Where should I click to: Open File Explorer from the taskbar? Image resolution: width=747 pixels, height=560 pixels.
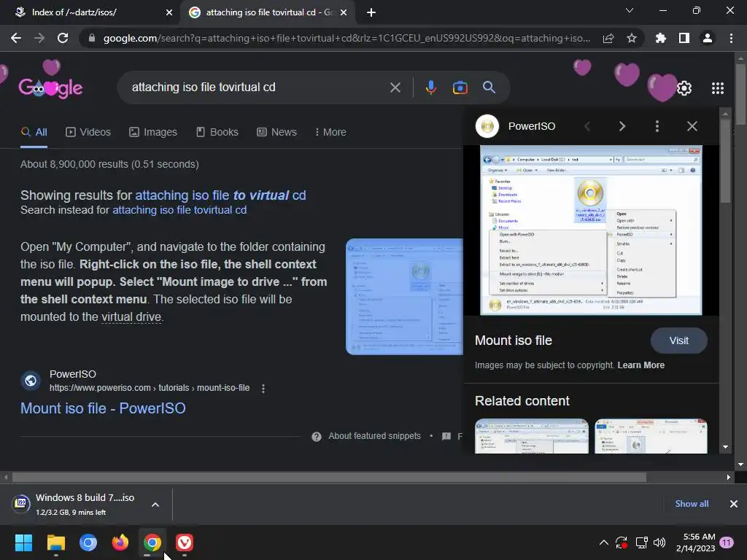coord(55,542)
